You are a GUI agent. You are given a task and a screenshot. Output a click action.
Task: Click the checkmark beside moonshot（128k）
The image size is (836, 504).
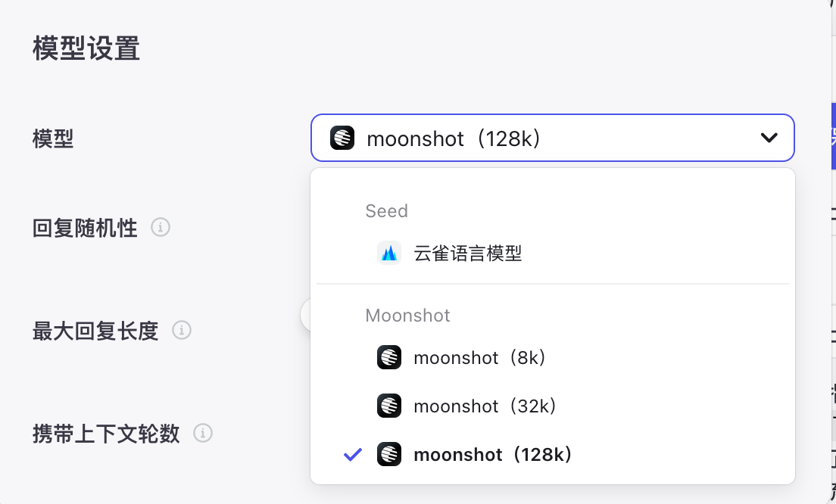click(351, 454)
